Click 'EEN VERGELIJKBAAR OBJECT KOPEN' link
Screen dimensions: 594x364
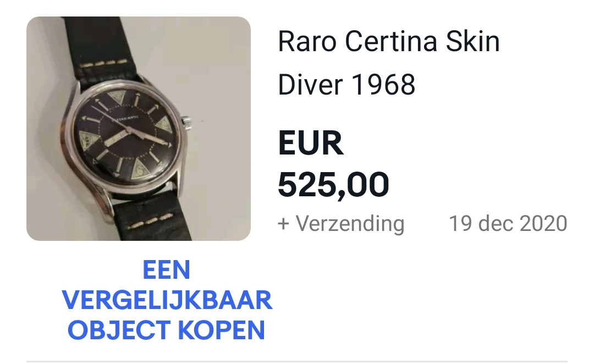(x=167, y=300)
